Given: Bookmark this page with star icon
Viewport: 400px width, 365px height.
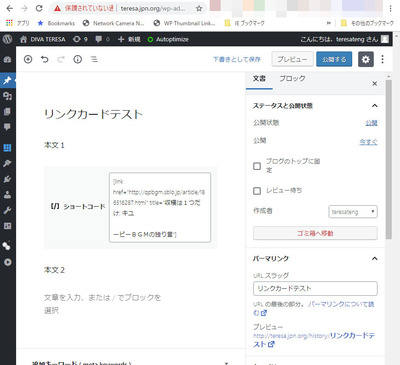Looking at the screenshot, I should click(199, 8).
